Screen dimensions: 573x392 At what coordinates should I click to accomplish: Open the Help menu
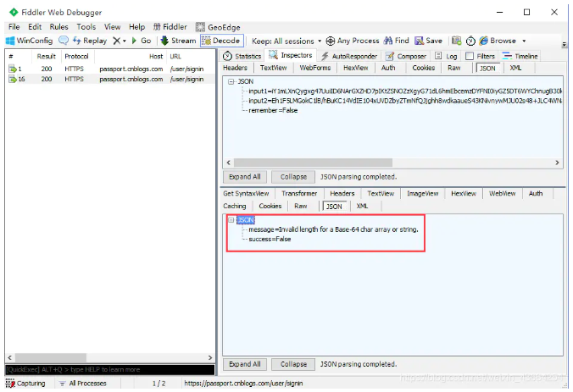(137, 27)
